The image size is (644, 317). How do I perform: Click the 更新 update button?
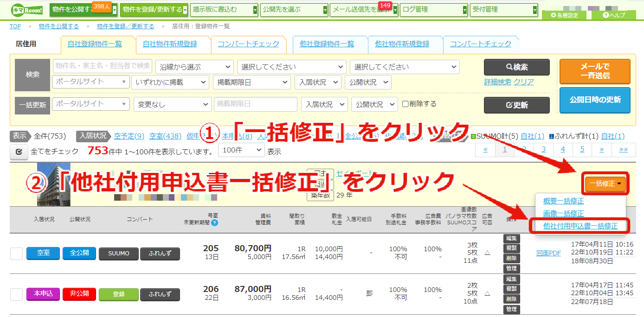click(x=516, y=105)
